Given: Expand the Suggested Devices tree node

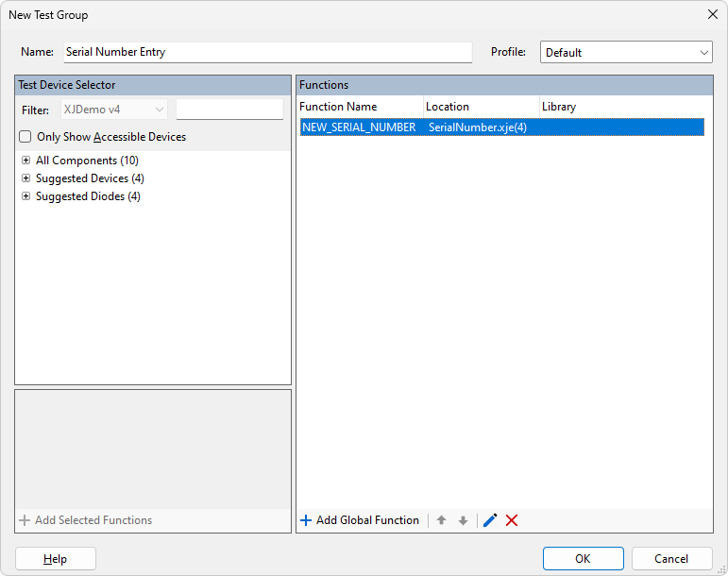Looking at the screenshot, I should tap(26, 178).
